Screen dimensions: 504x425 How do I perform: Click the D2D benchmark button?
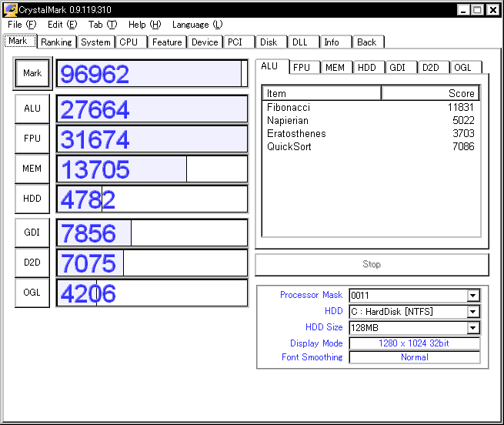pyautogui.click(x=32, y=263)
